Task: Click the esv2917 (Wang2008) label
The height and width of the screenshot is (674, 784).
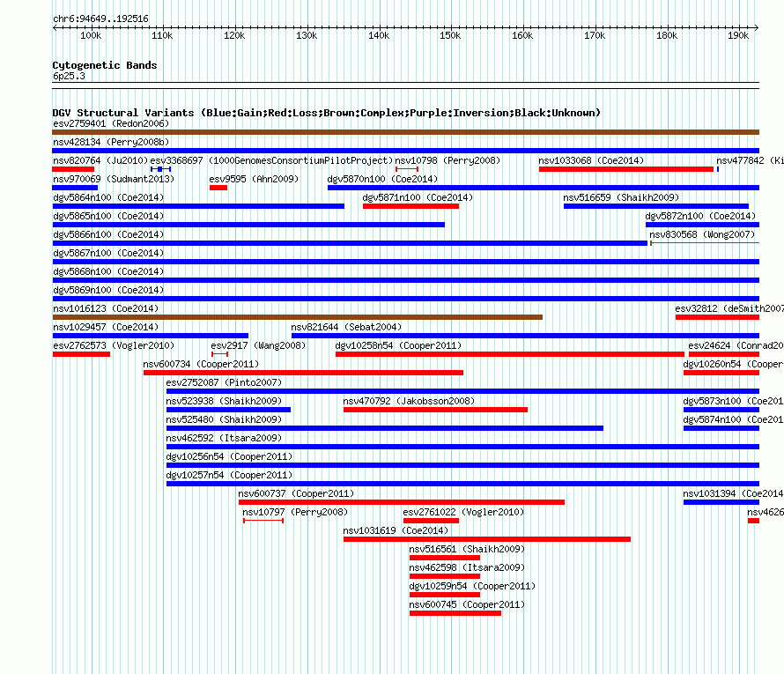Action: pos(258,345)
